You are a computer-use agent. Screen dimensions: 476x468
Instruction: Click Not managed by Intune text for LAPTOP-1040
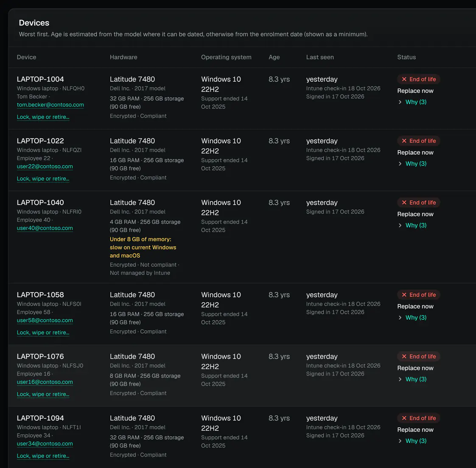(140, 273)
